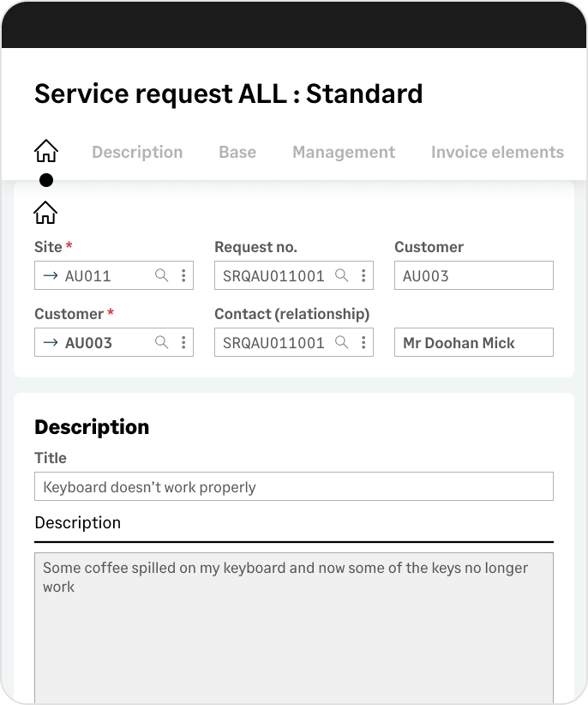
Task: Click the Contact (relationship) label
Action: point(292,314)
